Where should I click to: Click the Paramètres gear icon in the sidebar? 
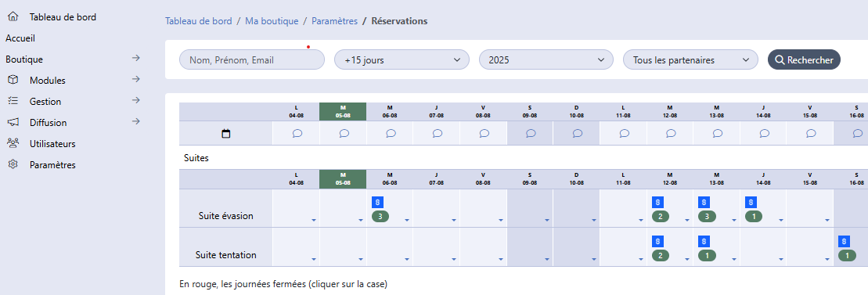[13, 164]
